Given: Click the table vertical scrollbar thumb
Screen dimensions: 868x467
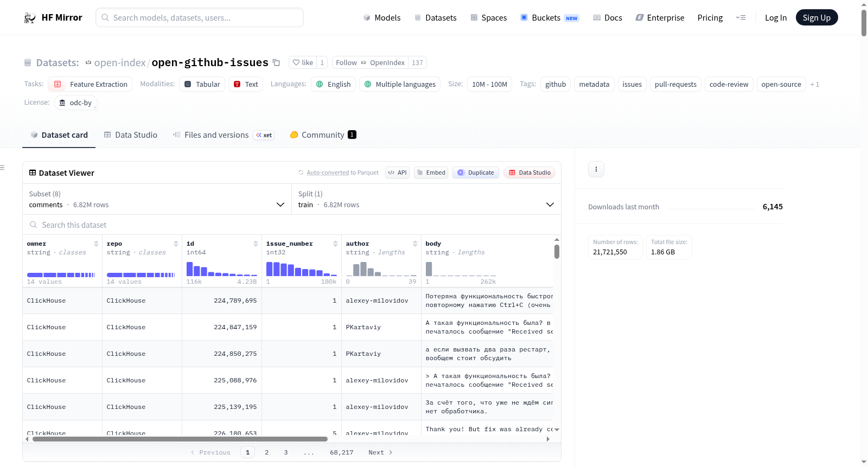Looking at the screenshot, I should 557,252.
